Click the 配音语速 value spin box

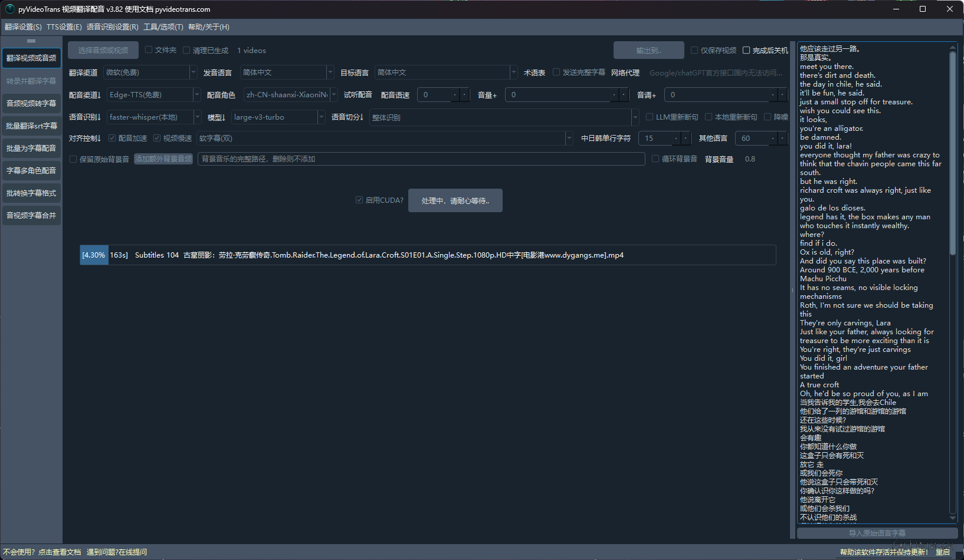(x=443, y=95)
